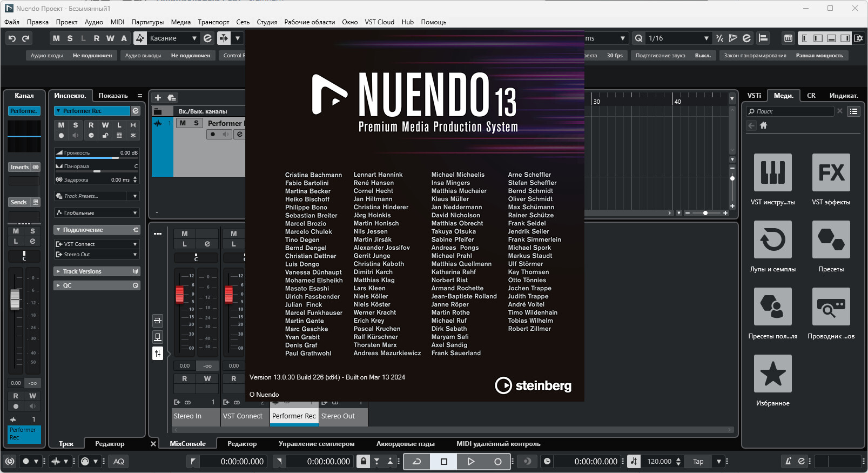Click the Inserts button in channel strip

(24, 167)
